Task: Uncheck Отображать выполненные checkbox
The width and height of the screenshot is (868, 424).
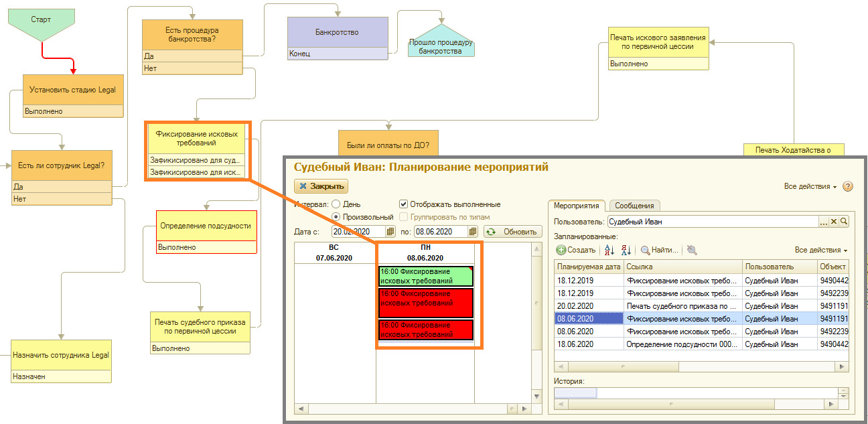Action: tap(403, 204)
